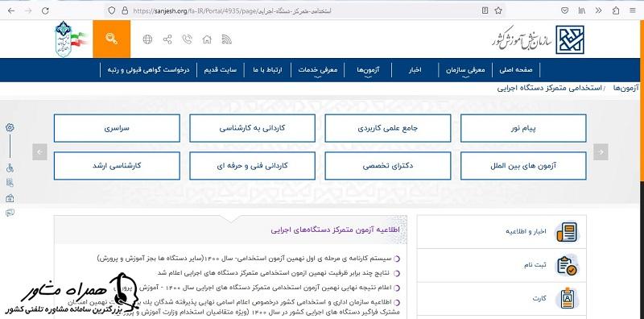This screenshot has width=644, height=319.
Task: Select the دکترای تخصصی box
Action: [388, 166]
